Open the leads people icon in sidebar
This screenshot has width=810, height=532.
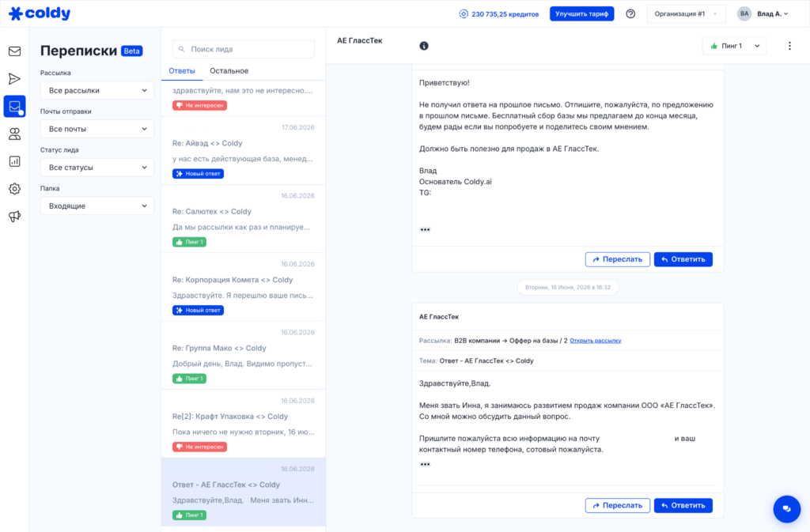(14, 134)
